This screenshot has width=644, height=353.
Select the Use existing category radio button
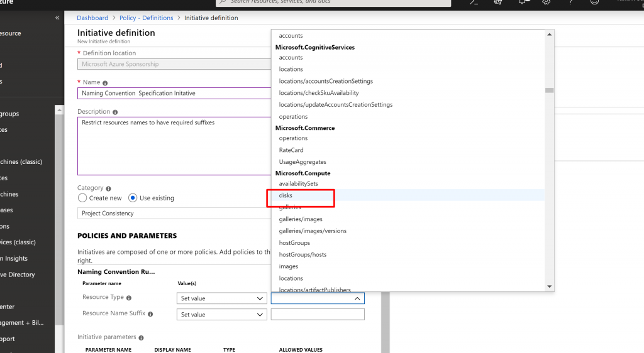(x=133, y=198)
